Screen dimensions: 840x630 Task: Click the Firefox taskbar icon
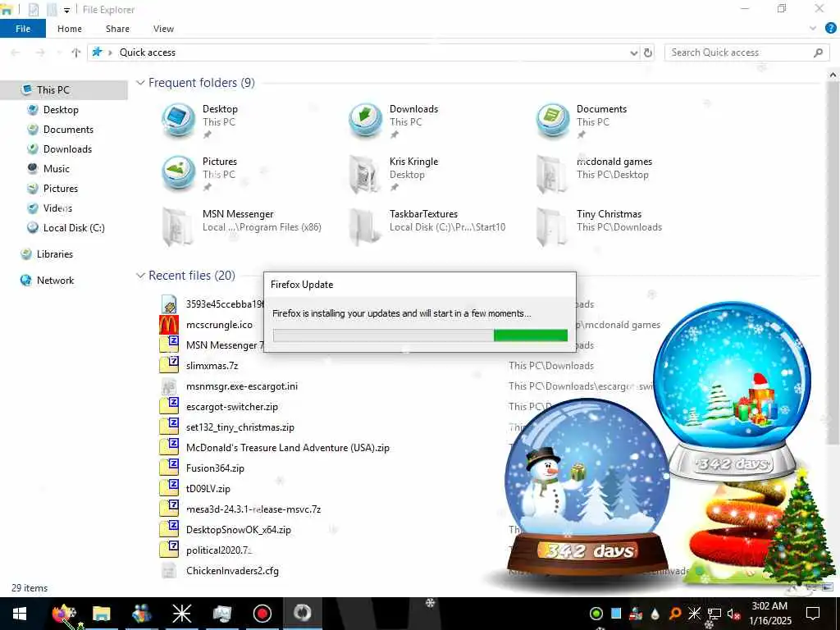tap(64, 614)
